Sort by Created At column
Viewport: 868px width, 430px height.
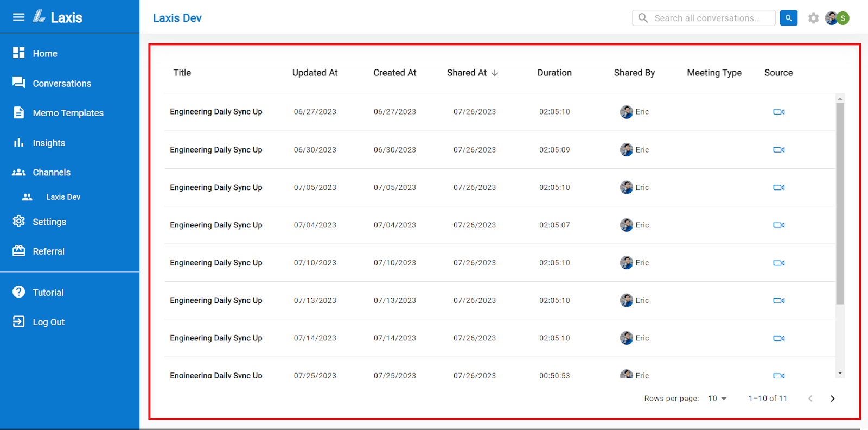click(394, 73)
